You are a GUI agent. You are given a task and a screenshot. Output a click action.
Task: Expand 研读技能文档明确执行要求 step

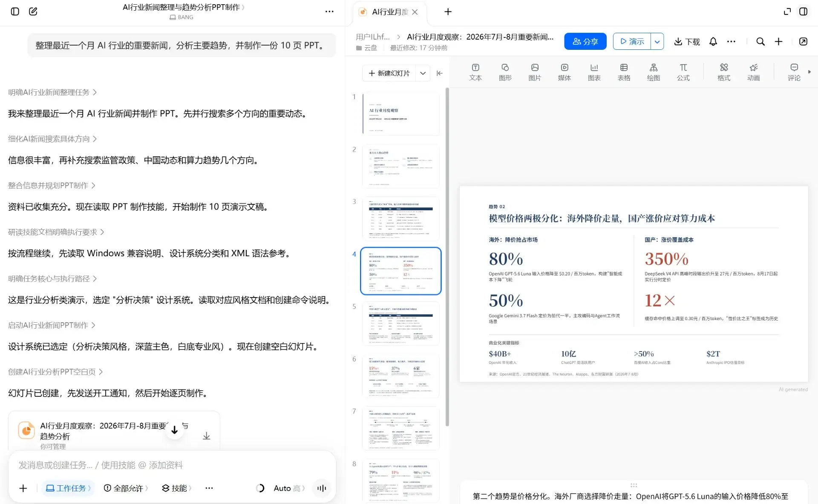pos(56,232)
